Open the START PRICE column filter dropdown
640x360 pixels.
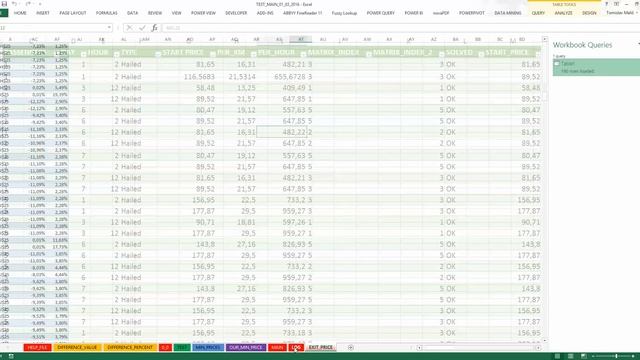click(x=213, y=54)
